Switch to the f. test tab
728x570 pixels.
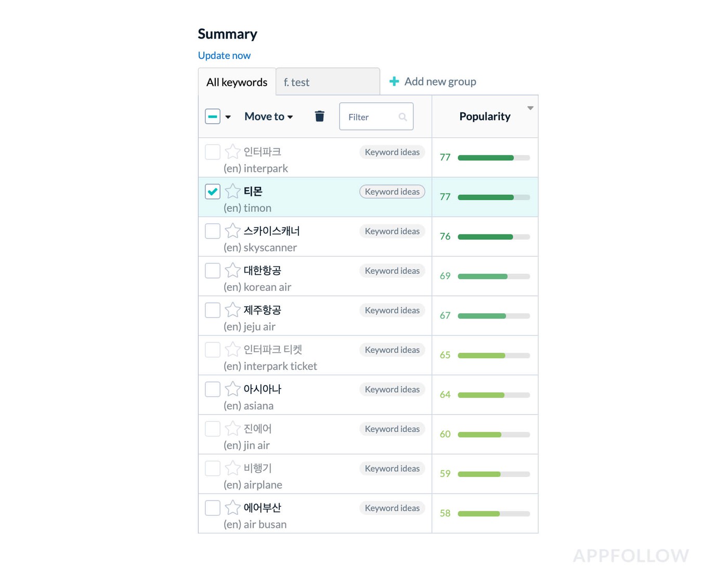[328, 82]
